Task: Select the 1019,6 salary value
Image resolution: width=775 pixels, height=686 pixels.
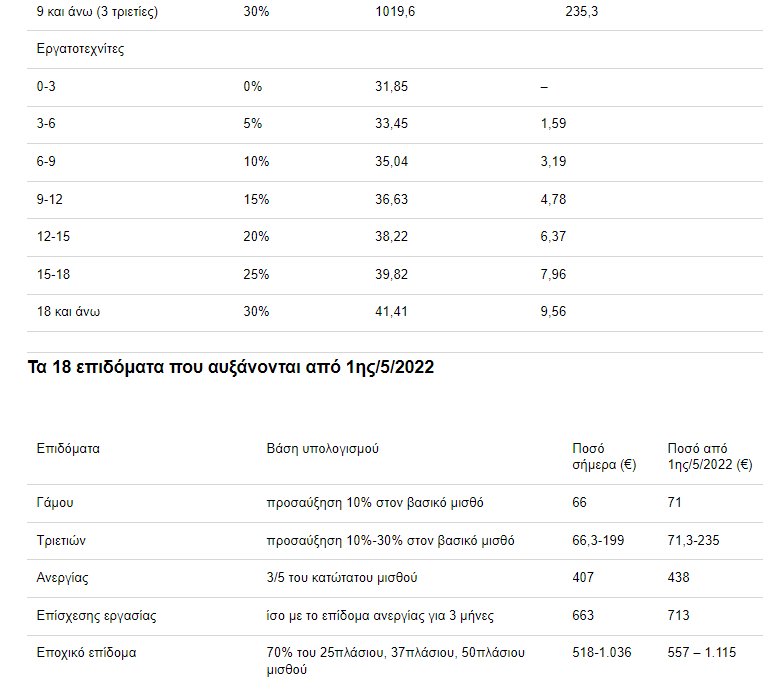Action: (x=395, y=11)
